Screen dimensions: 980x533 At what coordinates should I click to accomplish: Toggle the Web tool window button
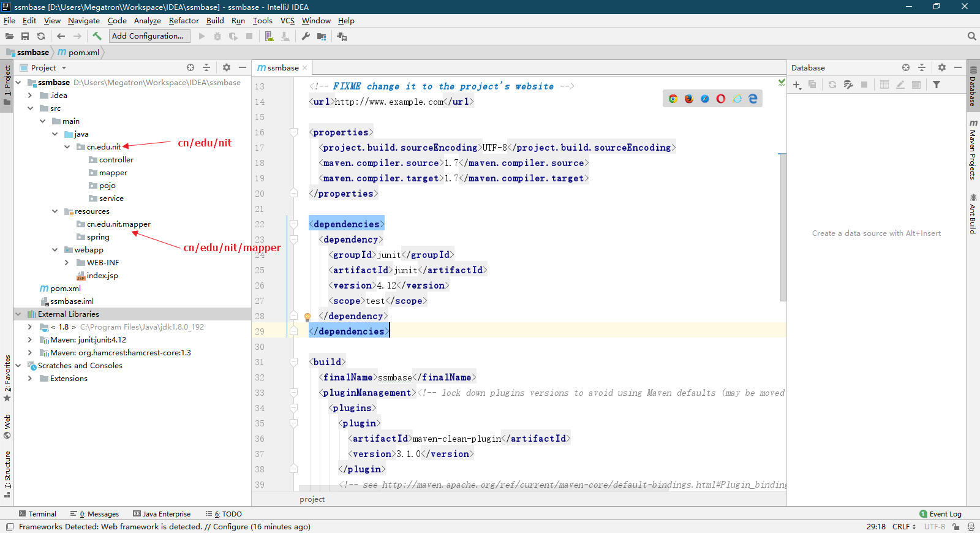(7, 426)
